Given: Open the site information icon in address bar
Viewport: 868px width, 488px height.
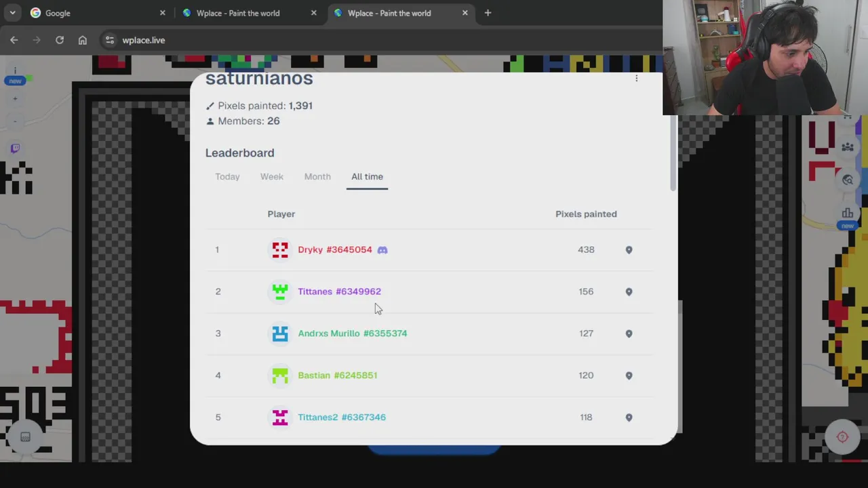Looking at the screenshot, I should [110, 40].
